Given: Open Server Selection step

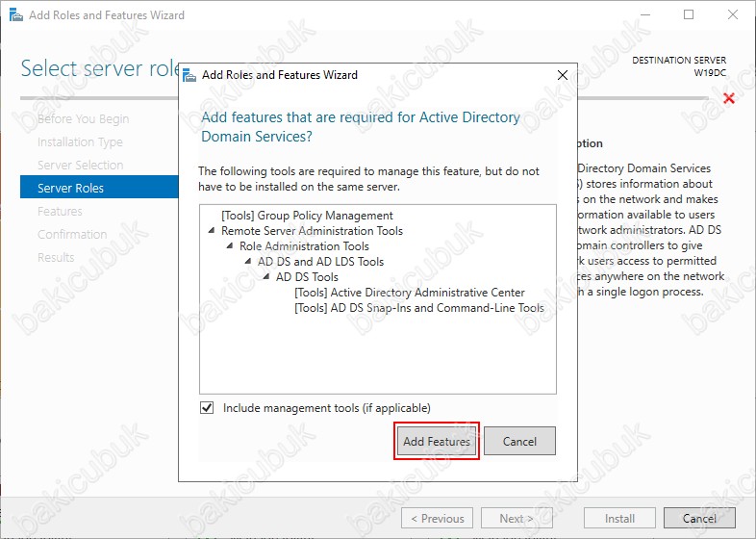Looking at the screenshot, I should pyautogui.click(x=80, y=165).
